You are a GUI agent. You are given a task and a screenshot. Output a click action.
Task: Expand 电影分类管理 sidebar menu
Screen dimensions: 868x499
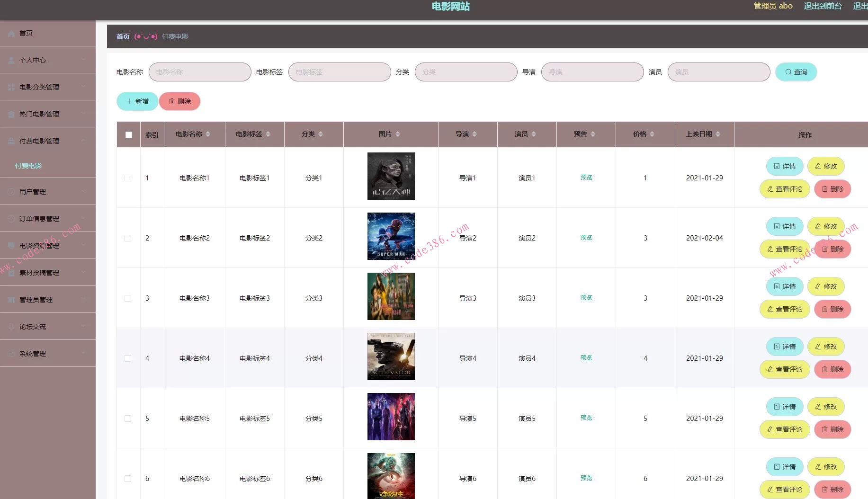pos(47,87)
